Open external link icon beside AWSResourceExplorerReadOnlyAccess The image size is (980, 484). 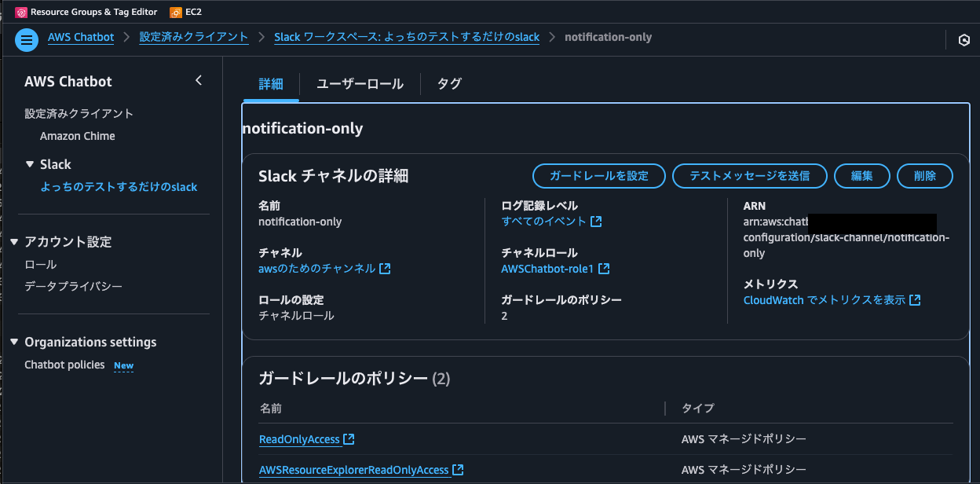[x=459, y=469]
